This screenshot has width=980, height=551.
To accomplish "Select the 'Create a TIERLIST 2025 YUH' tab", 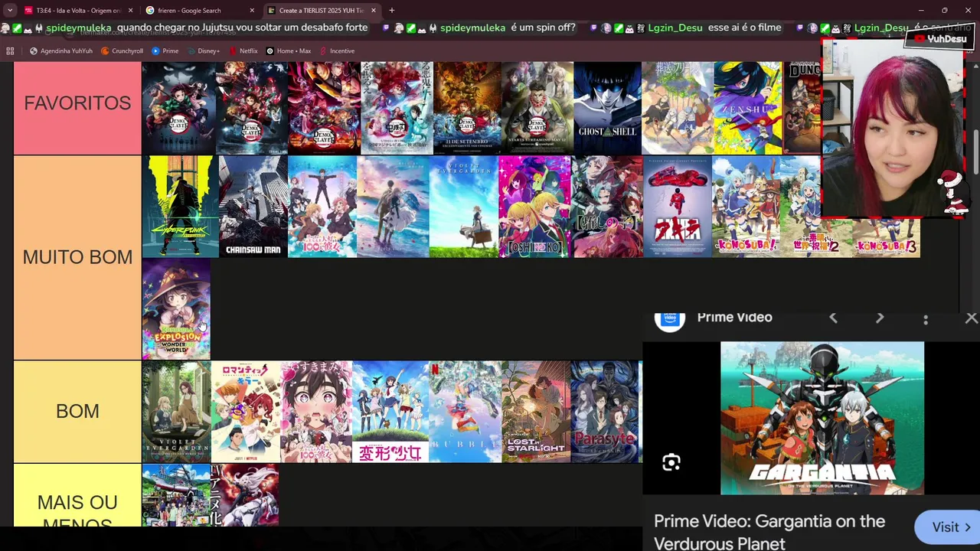I will tap(321, 11).
